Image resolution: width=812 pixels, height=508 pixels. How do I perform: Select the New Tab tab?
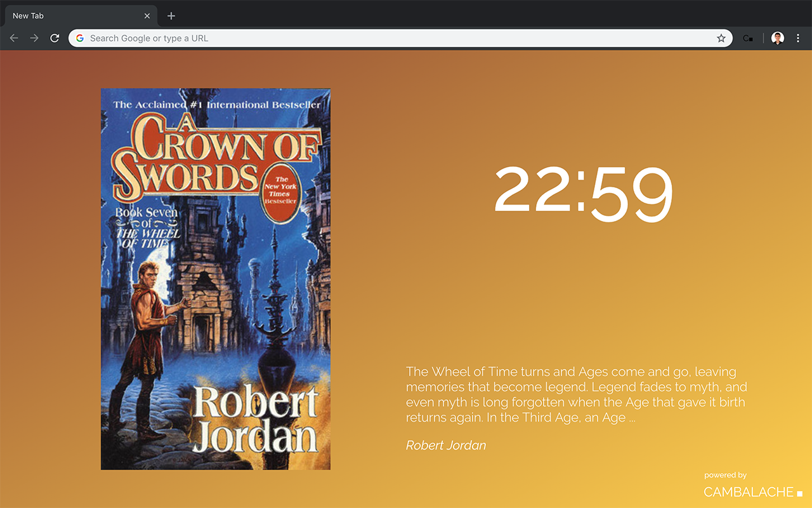click(x=80, y=16)
